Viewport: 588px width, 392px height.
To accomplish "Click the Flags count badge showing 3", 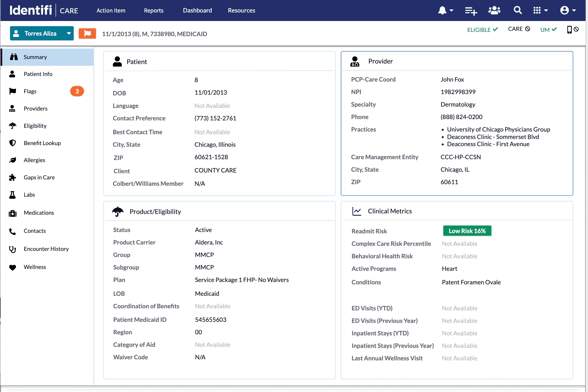I will point(77,91).
